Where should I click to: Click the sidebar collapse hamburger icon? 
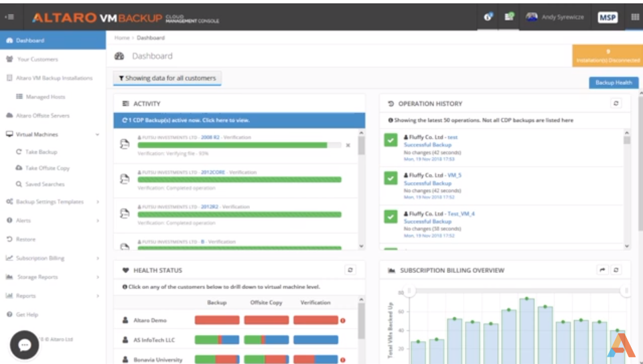pos(9,17)
